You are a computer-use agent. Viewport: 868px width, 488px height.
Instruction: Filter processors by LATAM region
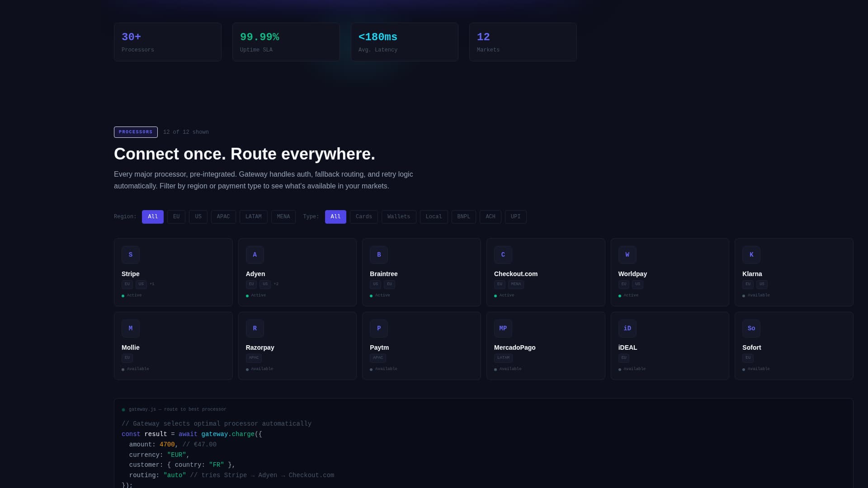pyautogui.click(x=253, y=217)
